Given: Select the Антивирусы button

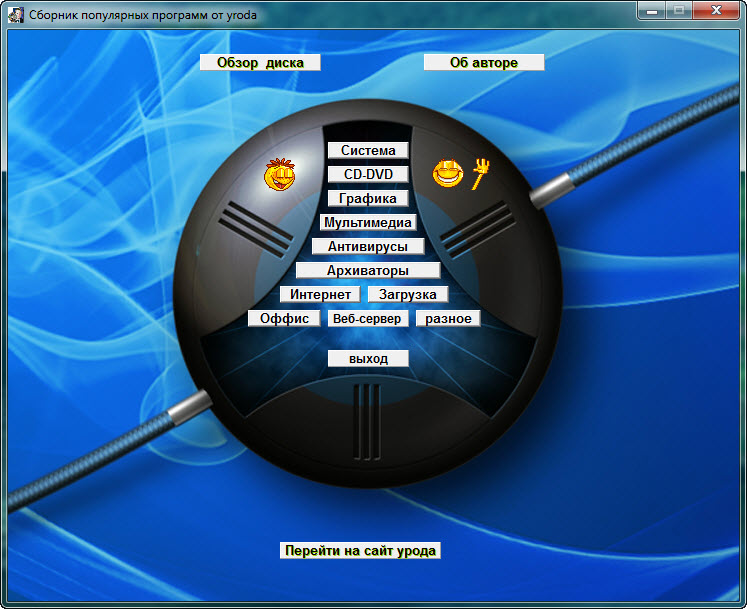Looking at the screenshot, I should click(368, 246).
